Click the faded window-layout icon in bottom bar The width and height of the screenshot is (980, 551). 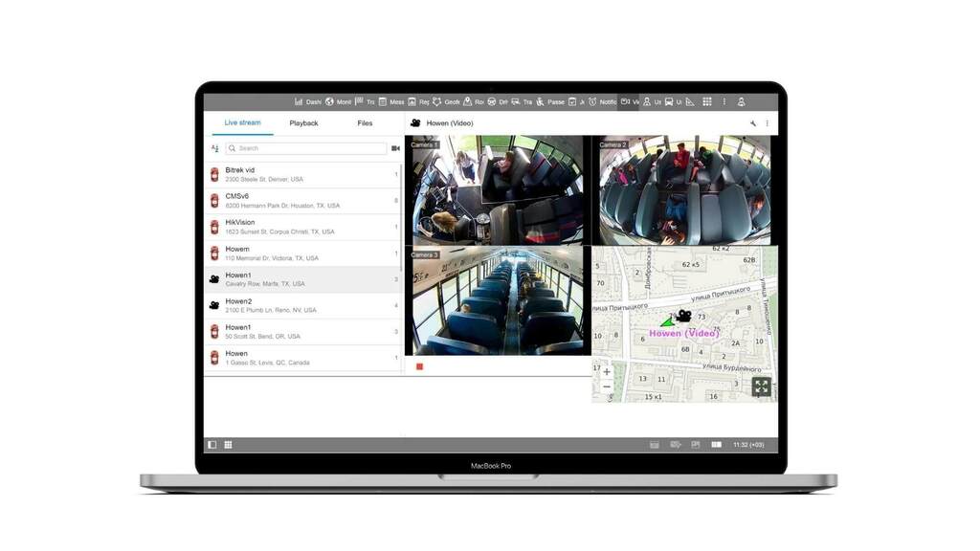coord(696,445)
